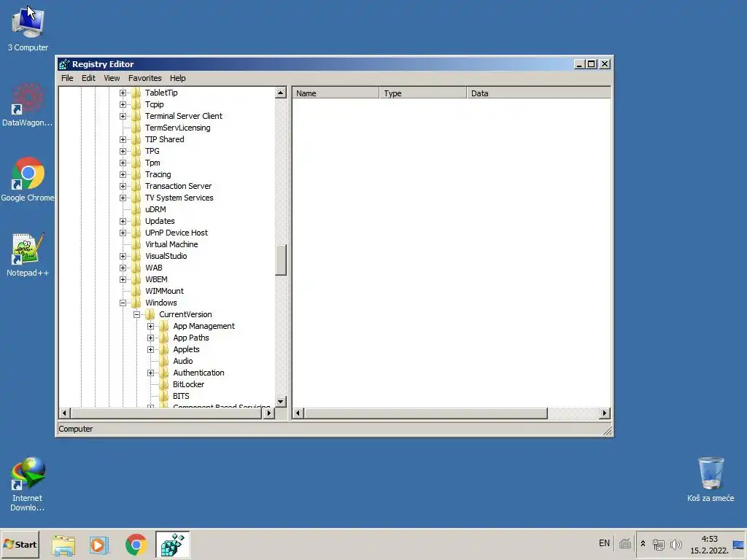
Task: Launch the media player taskbar icon
Action: point(98,544)
